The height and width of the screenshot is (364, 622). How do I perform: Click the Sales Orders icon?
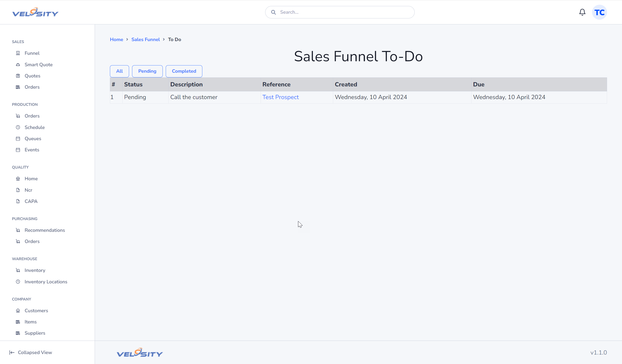point(18,87)
